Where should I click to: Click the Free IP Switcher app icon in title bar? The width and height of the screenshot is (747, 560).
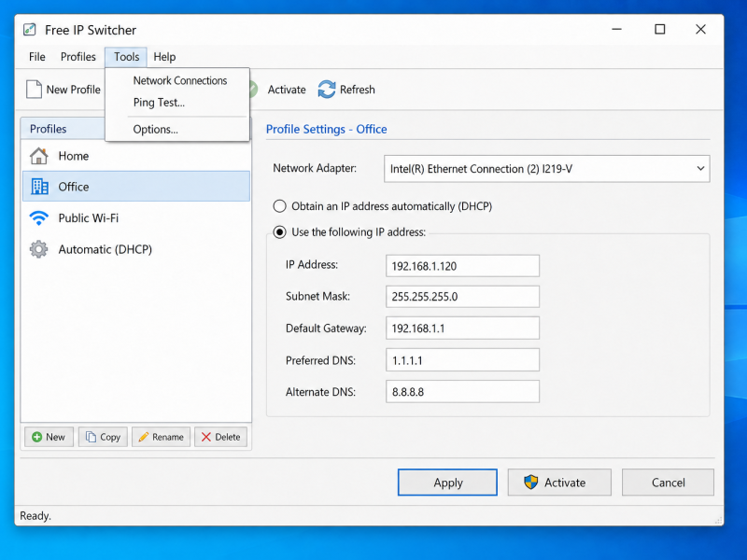click(x=30, y=30)
